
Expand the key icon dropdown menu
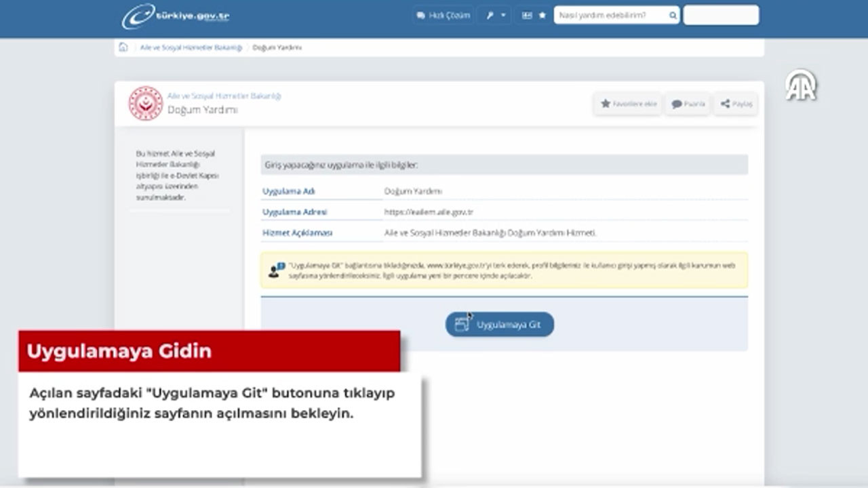[x=494, y=15]
